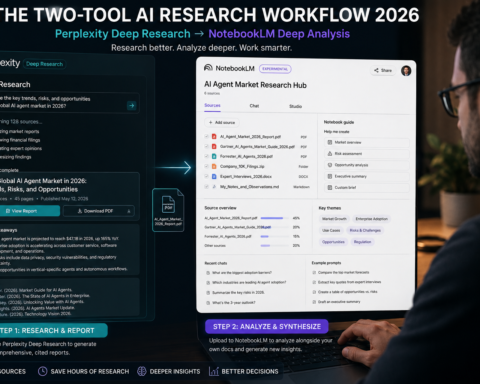Viewport: 480px width, 384px height.
Task: Click the Other sources 20% progress bar
Action: tap(275, 246)
